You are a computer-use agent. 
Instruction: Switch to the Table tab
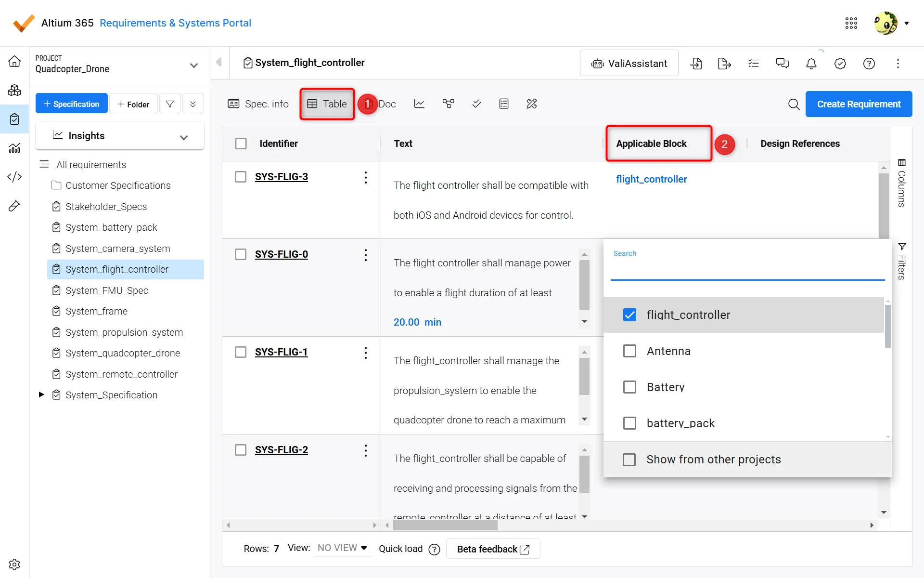pos(327,104)
